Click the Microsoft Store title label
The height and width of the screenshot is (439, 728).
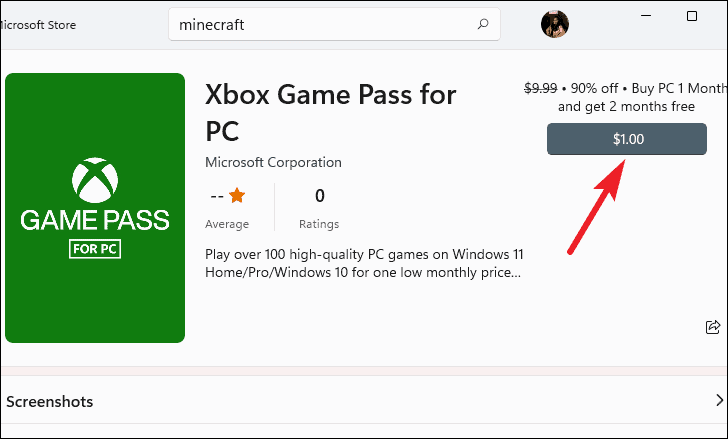point(38,25)
